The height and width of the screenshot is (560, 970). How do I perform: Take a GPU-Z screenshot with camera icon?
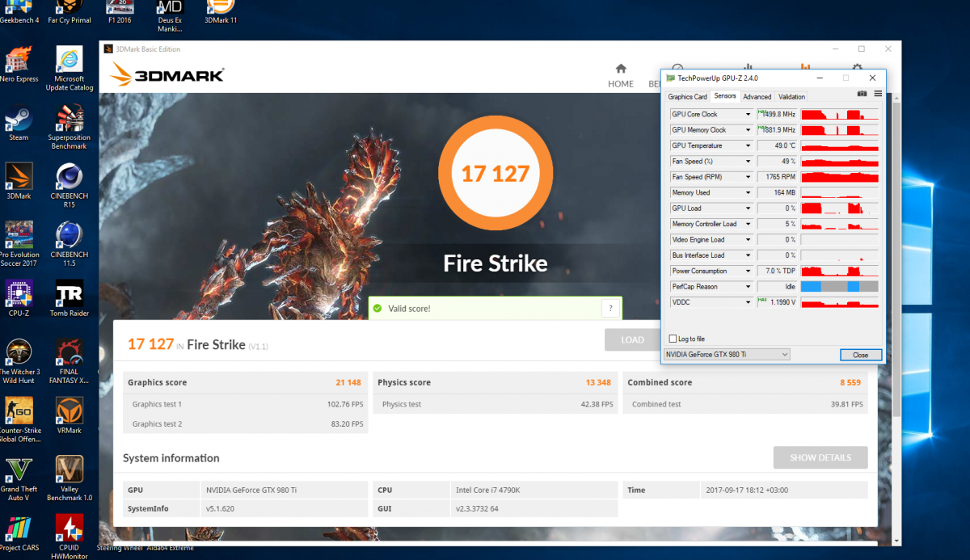[x=862, y=94]
